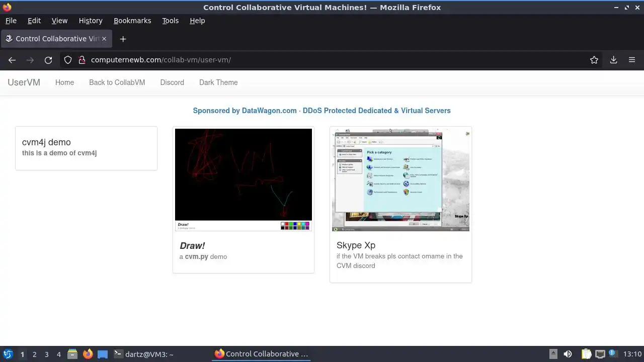Click the Back to CollabVM link
Image resolution: width=644 pixels, height=362 pixels.
coord(117,82)
